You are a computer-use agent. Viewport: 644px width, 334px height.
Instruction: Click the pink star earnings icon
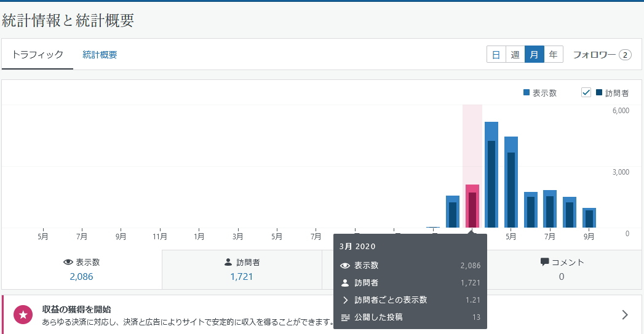23,315
